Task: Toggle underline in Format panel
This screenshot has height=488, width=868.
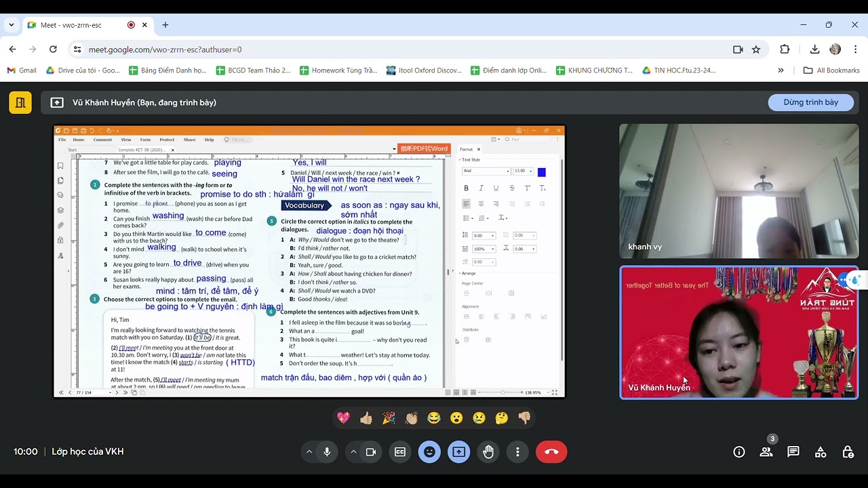Action: (x=496, y=188)
